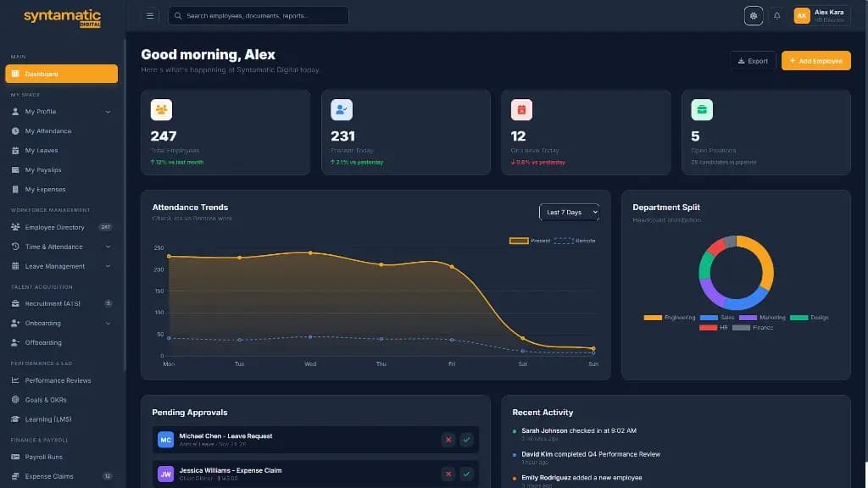868x488 pixels.
Task: Toggle Design in Department Split legend
Action: tap(810, 318)
